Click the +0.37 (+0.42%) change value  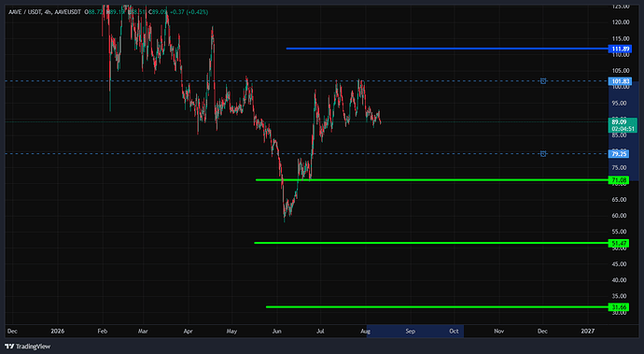pyautogui.click(x=189, y=12)
